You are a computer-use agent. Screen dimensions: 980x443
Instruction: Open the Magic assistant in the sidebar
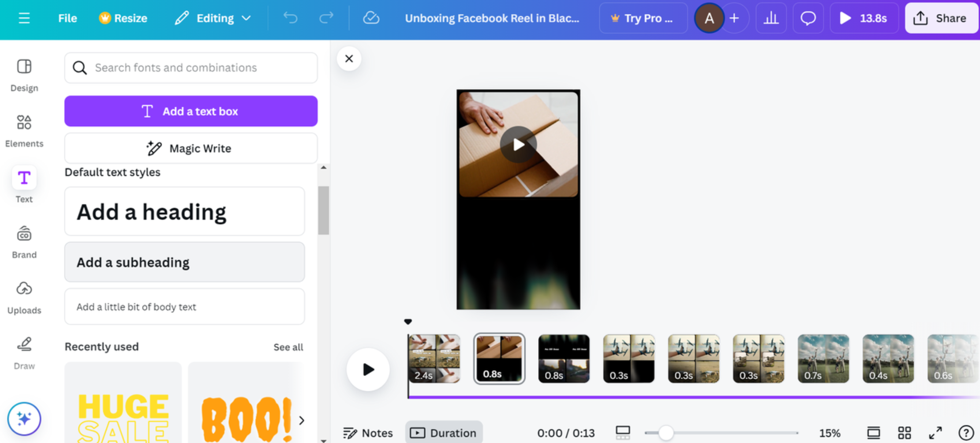[x=24, y=418]
